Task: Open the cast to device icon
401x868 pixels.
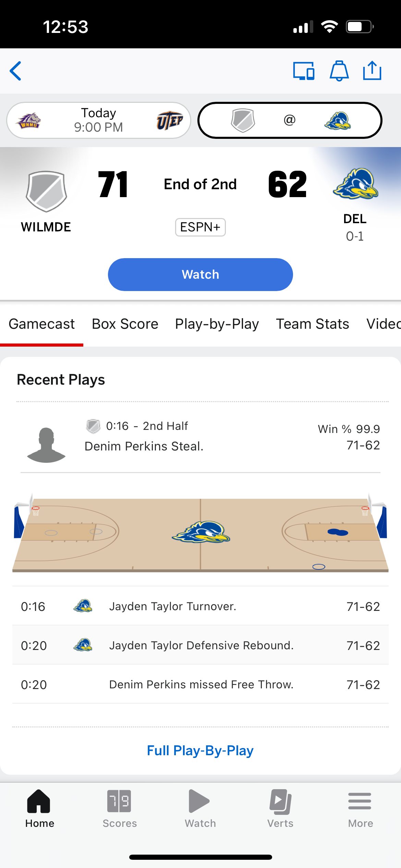Action: pyautogui.click(x=304, y=71)
